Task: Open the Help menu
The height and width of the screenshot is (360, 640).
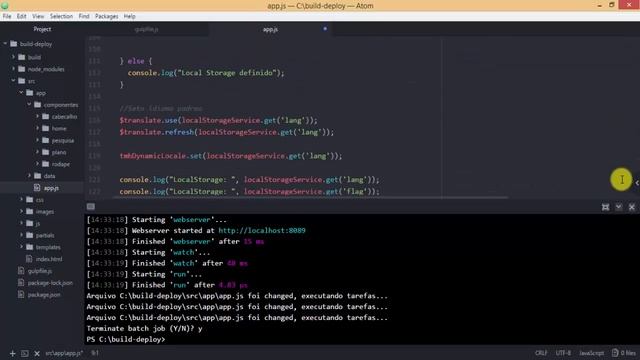Action: coord(129,16)
